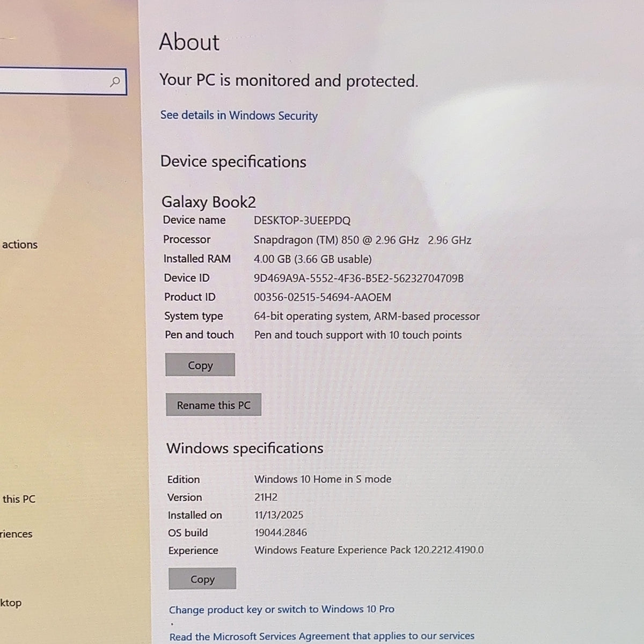Click the OS build label
644x644 pixels.
(188, 533)
